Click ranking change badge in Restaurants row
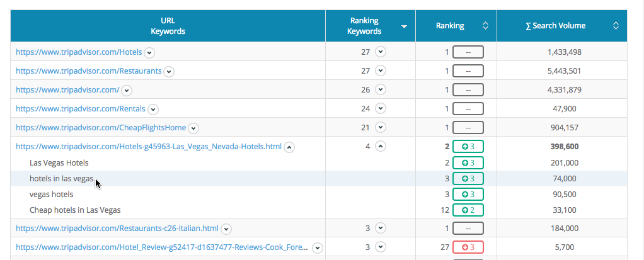The image size is (644, 260). pyautogui.click(x=468, y=71)
